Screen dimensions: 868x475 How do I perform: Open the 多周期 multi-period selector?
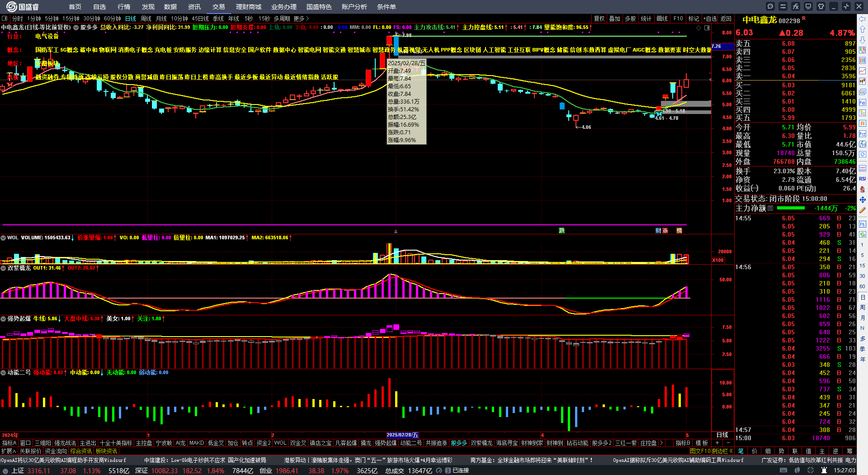(x=282, y=19)
